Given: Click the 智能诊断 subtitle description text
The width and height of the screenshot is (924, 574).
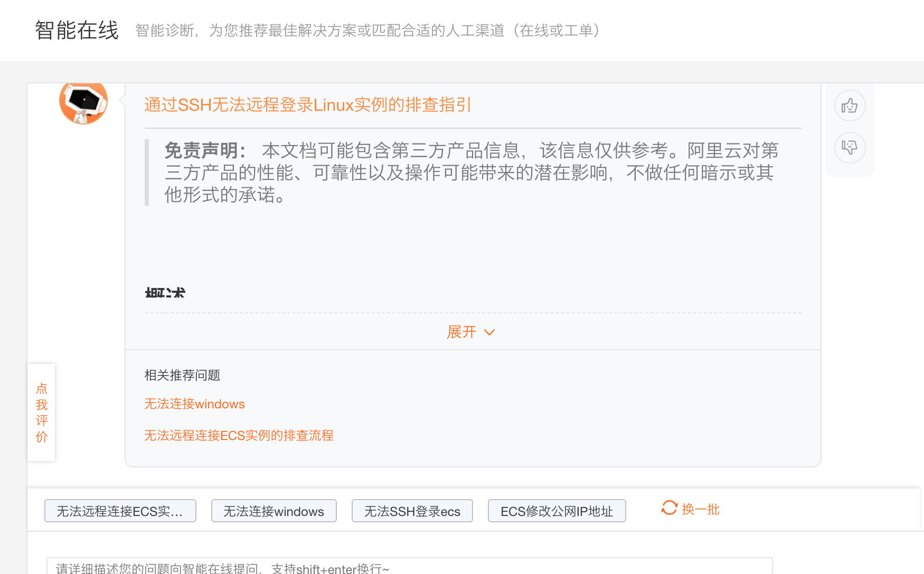Looking at the screenshot, I should pyautogui.click(x=367, y=31).
